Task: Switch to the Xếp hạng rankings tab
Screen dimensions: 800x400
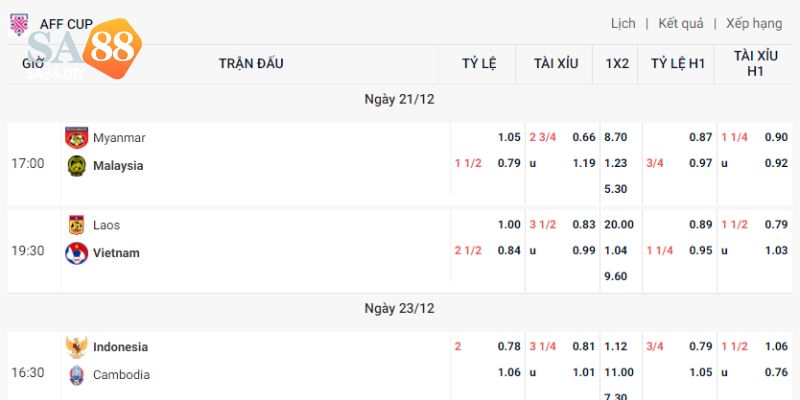Action: 754,23
